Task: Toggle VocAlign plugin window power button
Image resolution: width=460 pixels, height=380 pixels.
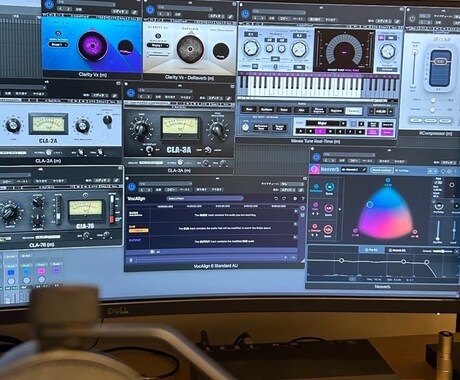Action: pos(132,187)
